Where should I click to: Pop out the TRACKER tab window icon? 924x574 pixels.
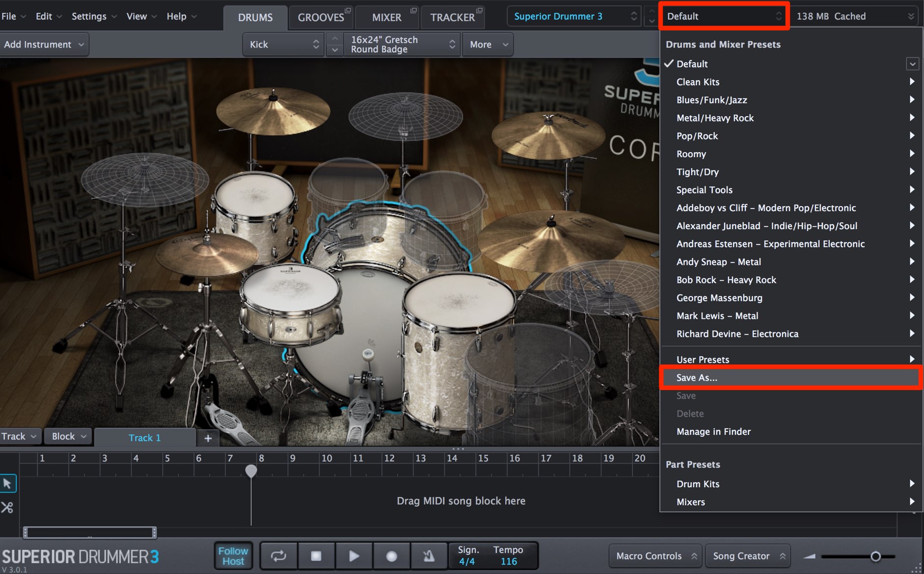click(479, 10)
